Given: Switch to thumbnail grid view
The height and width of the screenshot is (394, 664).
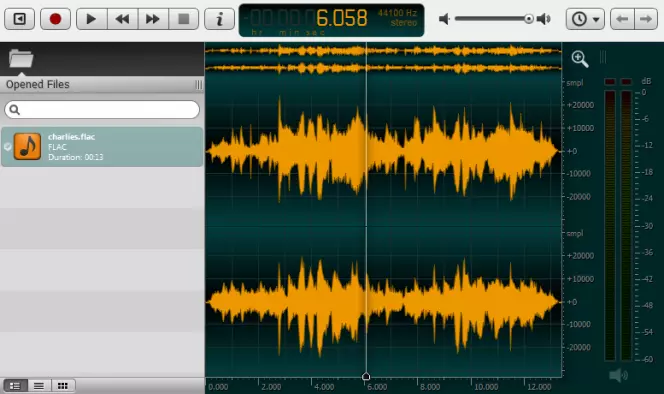Looking at the screenshot, I should [x=63, y=386].
